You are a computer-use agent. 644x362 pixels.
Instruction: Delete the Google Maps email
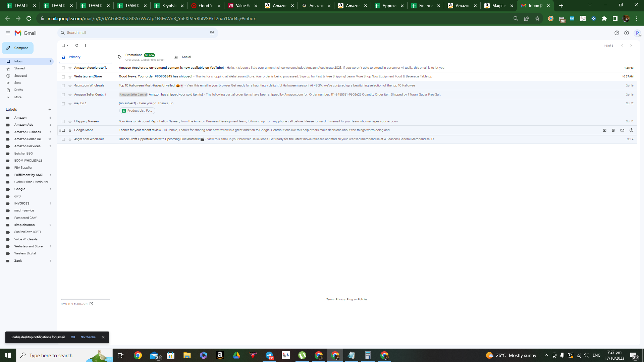point(613,130)
